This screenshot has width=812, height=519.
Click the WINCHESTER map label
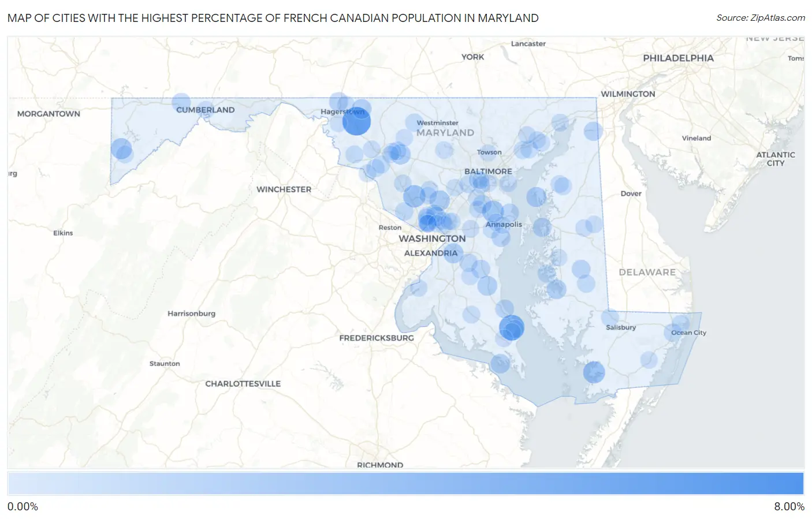[x=284, y=189]
